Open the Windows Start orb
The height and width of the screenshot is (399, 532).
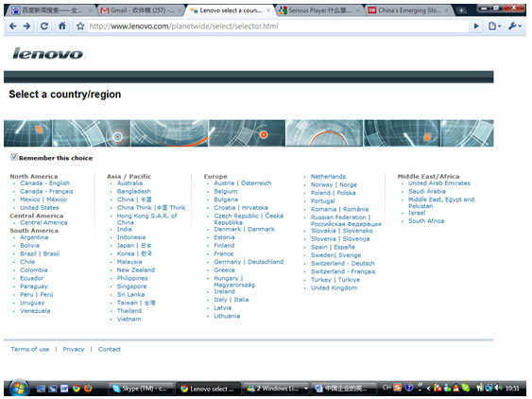coord(19,389)
